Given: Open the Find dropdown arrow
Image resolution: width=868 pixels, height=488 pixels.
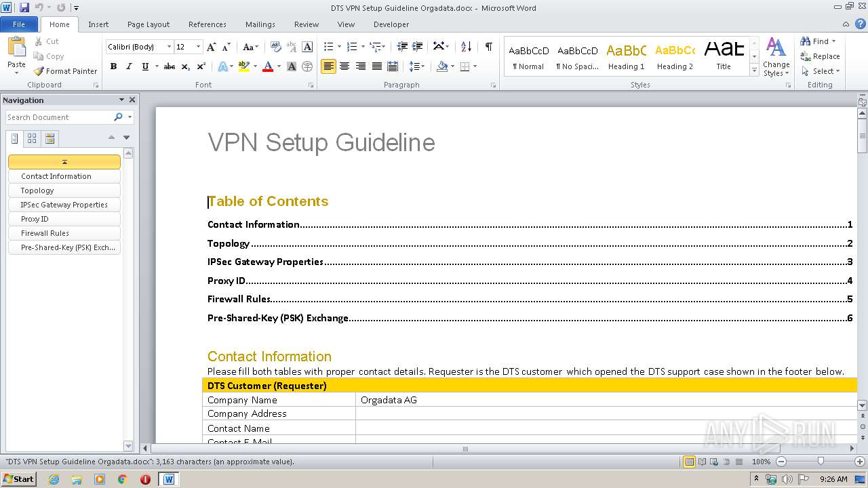Looking at the screenshot, I should tap(834, 41).
